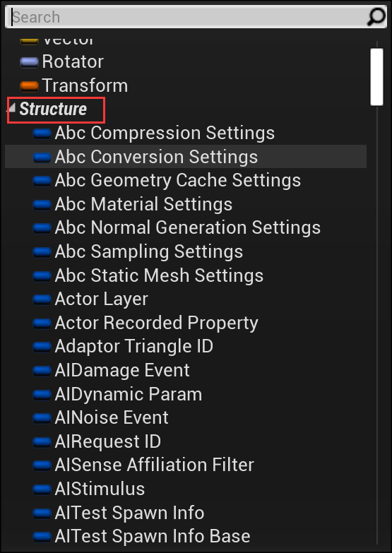Click blue pill icon beside Actor Layer
The image size is (392, 553).
point(42,299)
